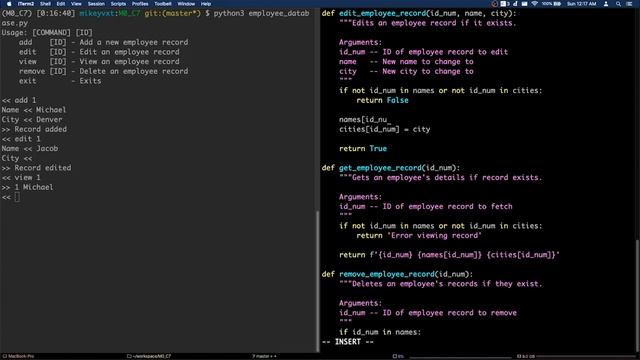Click 'Name << Michael' terminal line
640x360 pixels.
coord(33,110)
